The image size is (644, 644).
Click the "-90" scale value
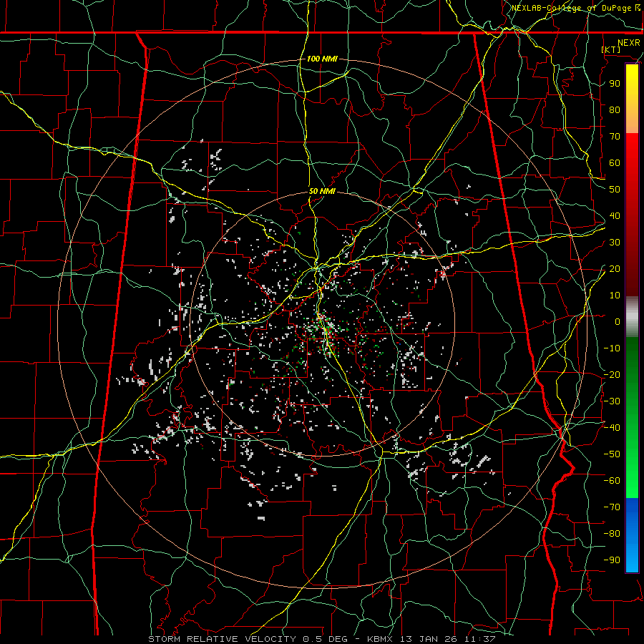pyautogui.click(x=612, y=560)
